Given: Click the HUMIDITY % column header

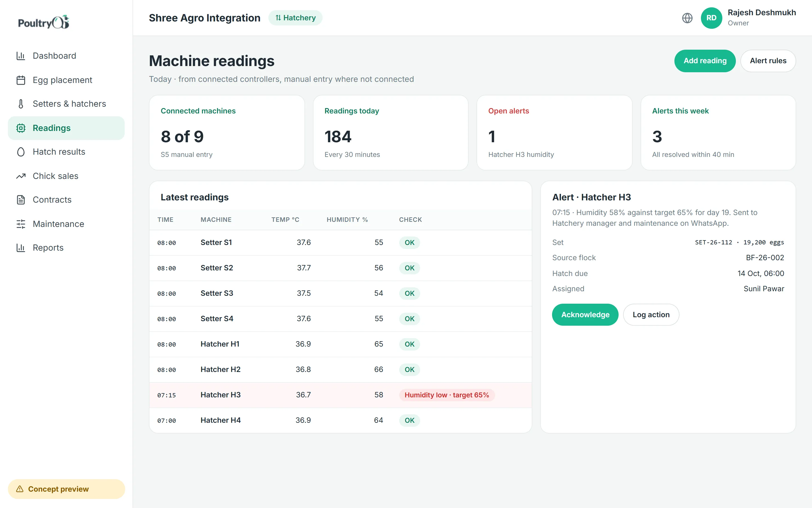Looking at the screenshot, I should [x=347, y=220].
